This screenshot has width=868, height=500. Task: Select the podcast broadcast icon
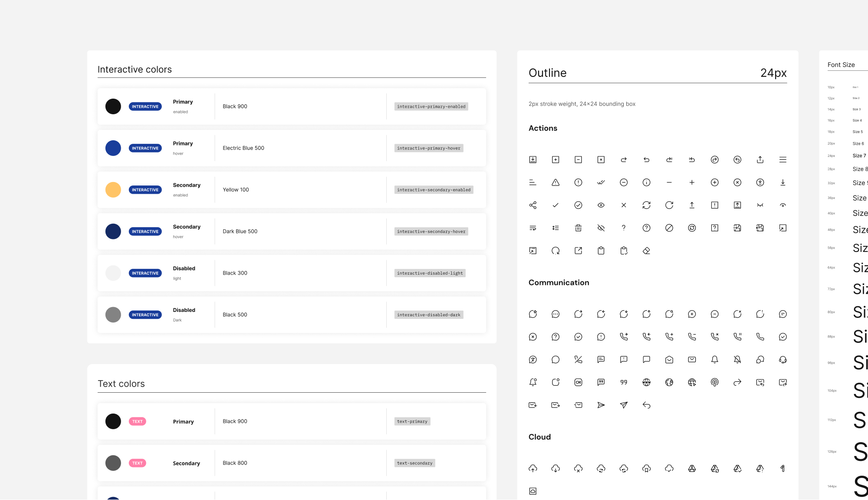tap(714, 382)
